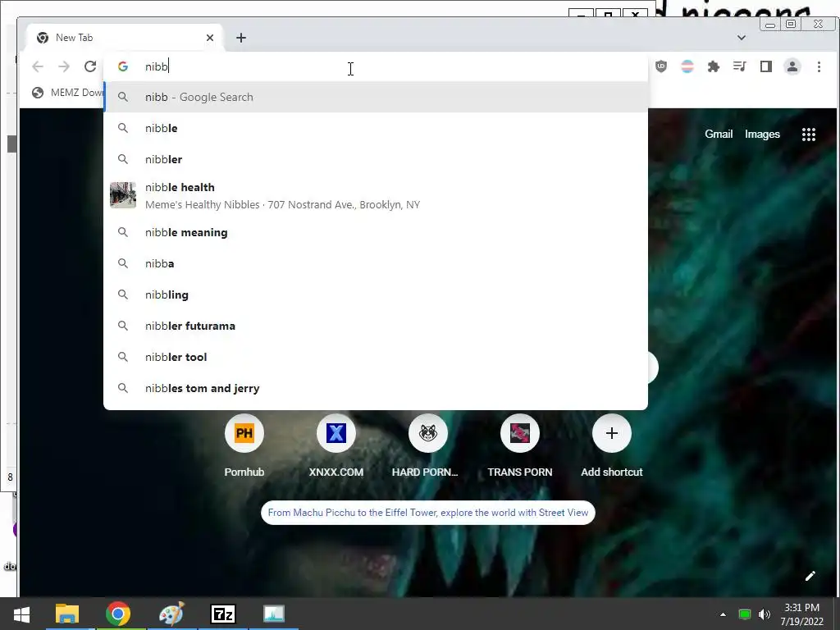
Task: Show hidden tray icons arrow
Action: (x=723, y=614)
